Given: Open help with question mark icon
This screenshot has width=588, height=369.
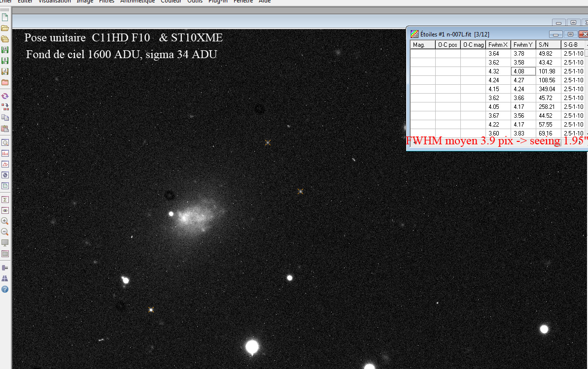Looking at the screenshot, I should pos(5,290).
